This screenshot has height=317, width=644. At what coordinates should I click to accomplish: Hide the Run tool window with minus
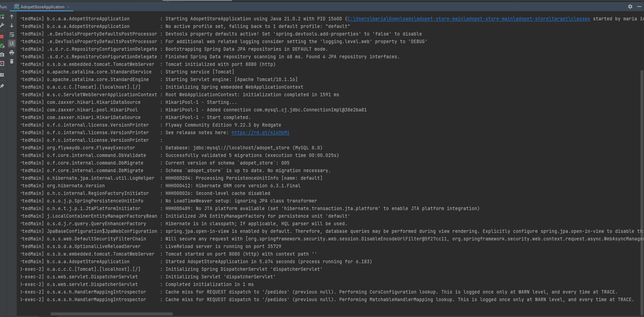tap(639, 7)
